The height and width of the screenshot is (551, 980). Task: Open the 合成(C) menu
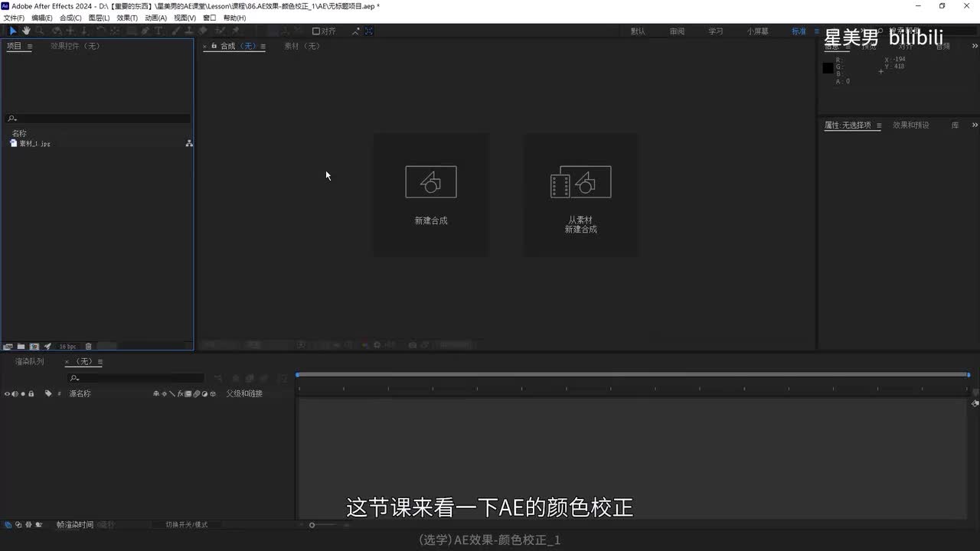point(70,18)
